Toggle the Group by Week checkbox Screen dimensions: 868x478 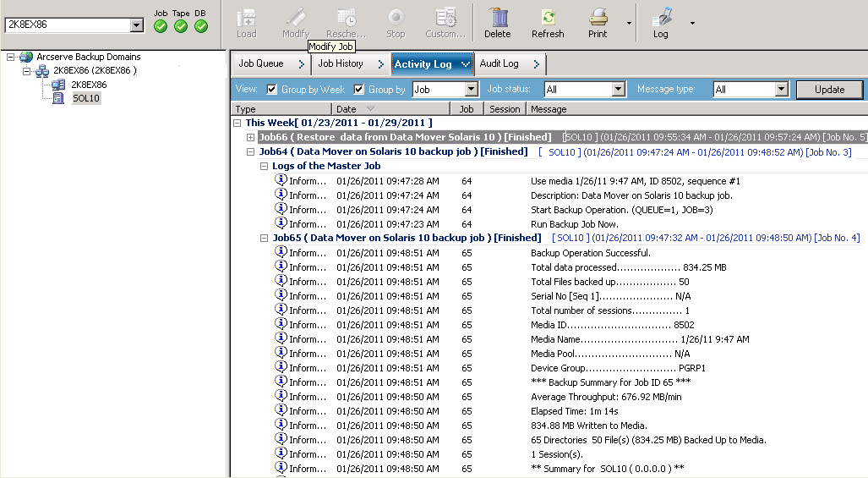(272, 90)
